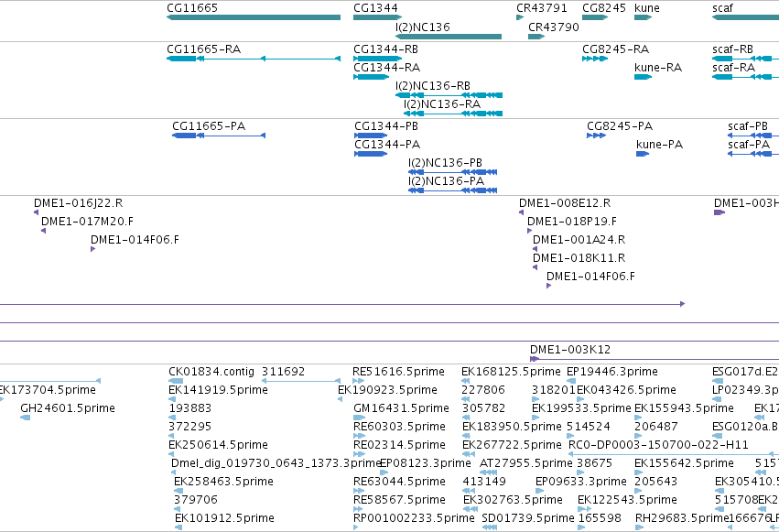The image size is (779, 532).
Task: Select protein l(2)NC136-PB label
Action: pos(445,163)
